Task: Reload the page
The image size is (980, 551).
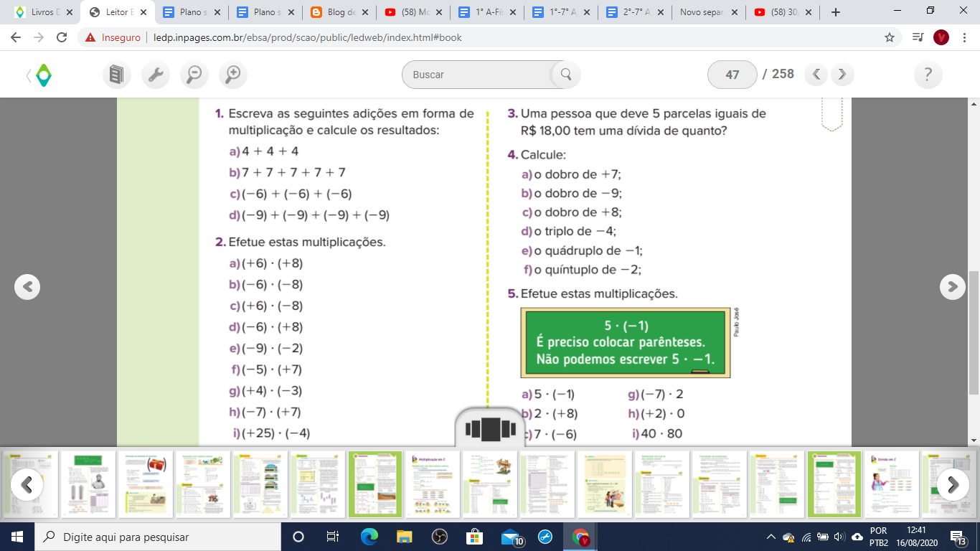Action: (62, 37)
